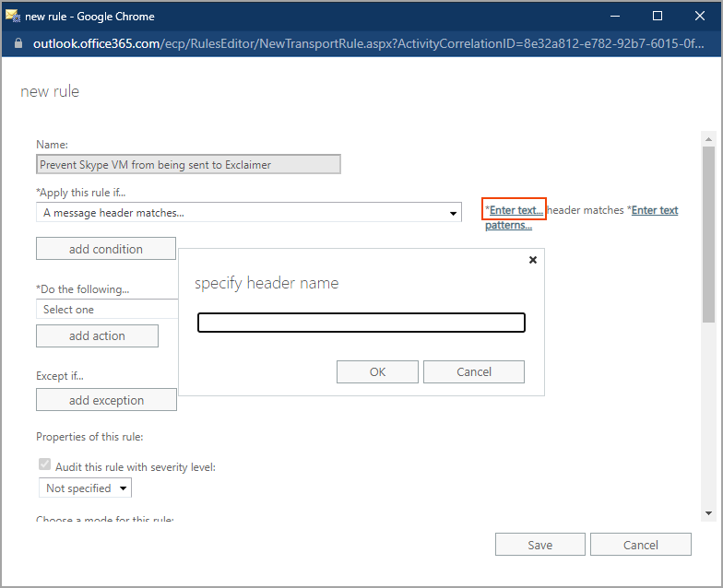Open the 'Select one' action dropdown
This screenshot has height=588, width=723.
coord(106,310)
